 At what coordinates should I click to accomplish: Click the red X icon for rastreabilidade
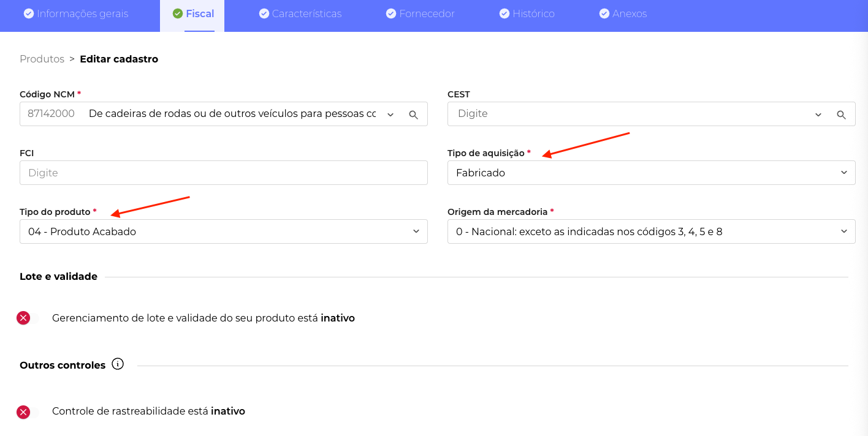tap(23, 412)
